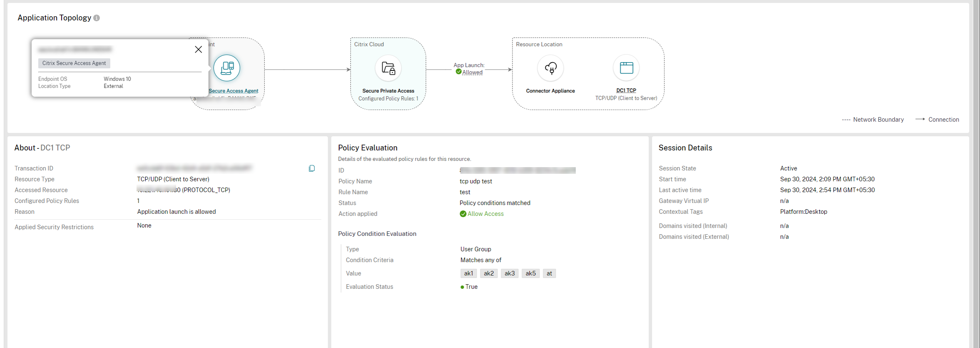This screenshot has width=980, height=348.
Task: Click the Allow Access green check icon
Action: (x=463, y=214)
